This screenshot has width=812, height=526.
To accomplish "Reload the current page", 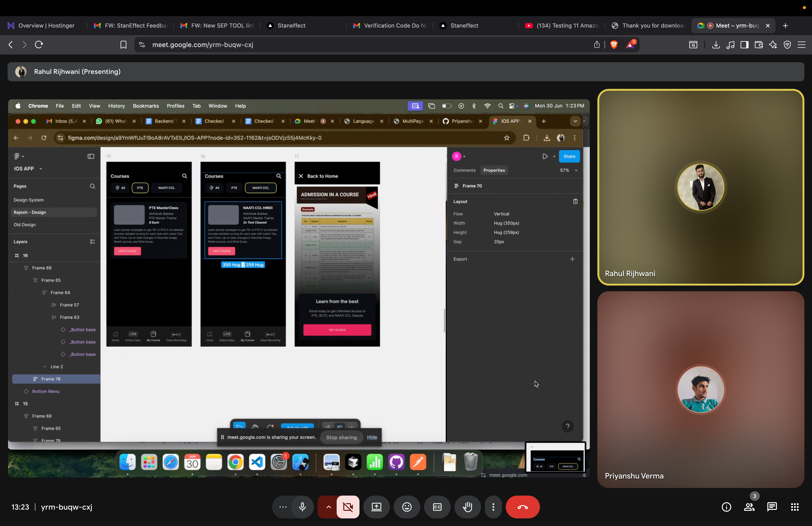I will point(39,45).
